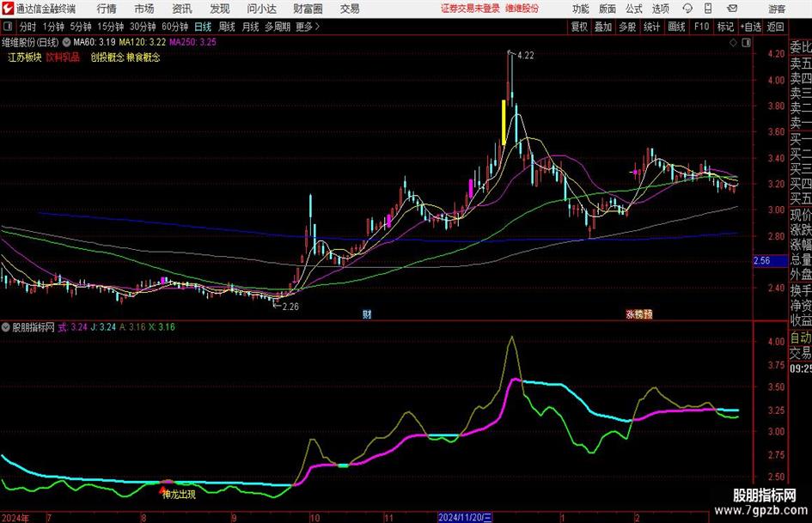Click the MA120: 3.22 indicator value
This screenshot has height=523, width=812.
143,42
